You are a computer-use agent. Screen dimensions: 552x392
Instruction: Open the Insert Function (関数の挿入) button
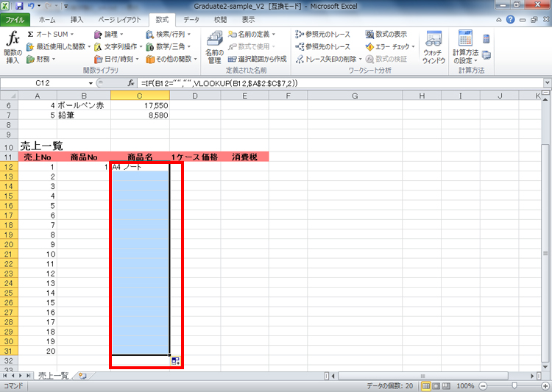(x=13, y=48)
